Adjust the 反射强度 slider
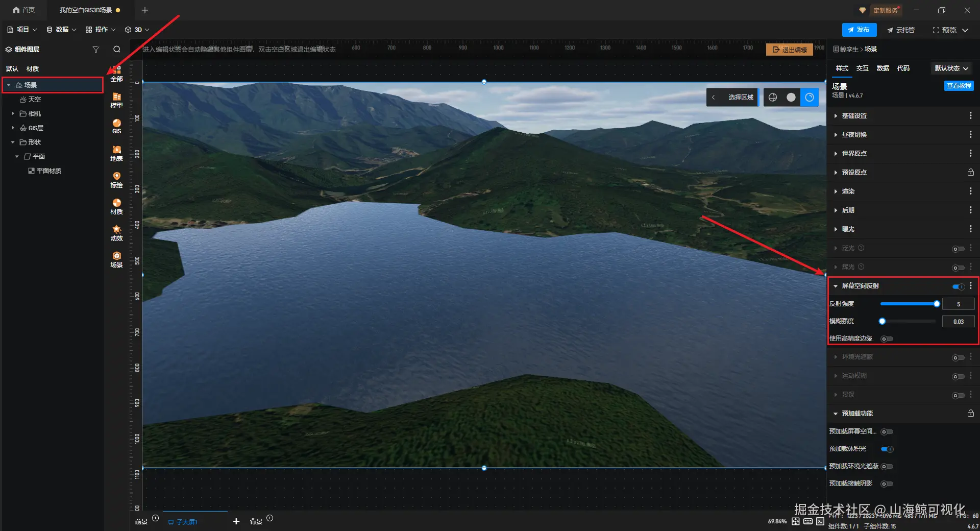 point(909,304)
